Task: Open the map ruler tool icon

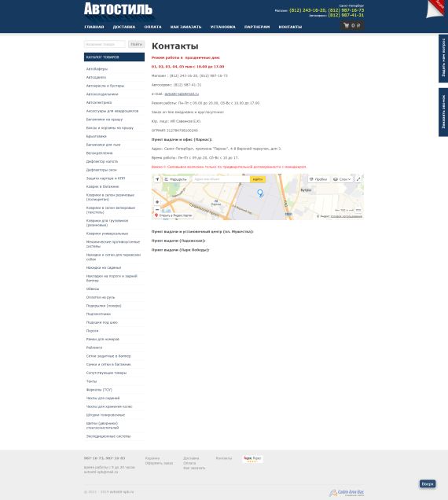Action: (x=358, y=210)
